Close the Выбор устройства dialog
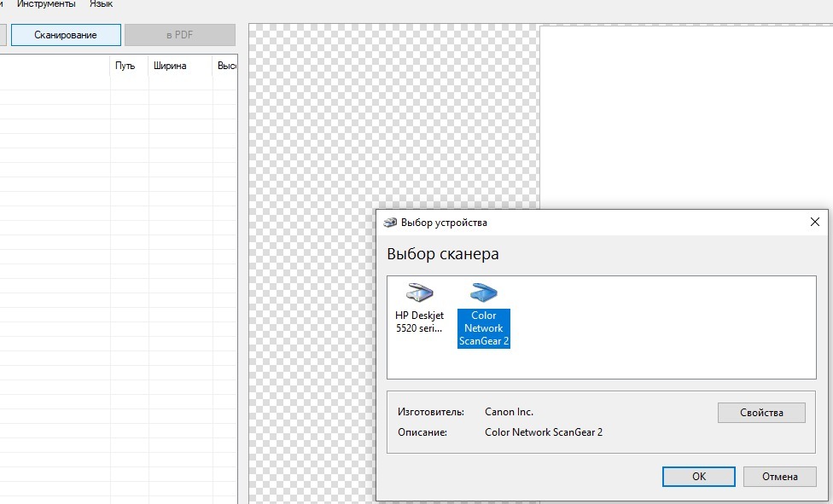 814,222
